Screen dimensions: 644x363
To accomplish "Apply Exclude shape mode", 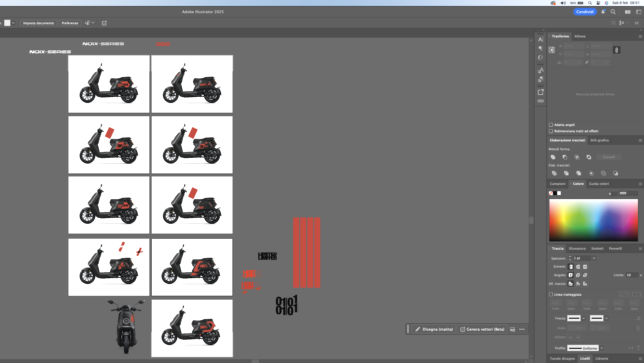I will coord(589,157).
